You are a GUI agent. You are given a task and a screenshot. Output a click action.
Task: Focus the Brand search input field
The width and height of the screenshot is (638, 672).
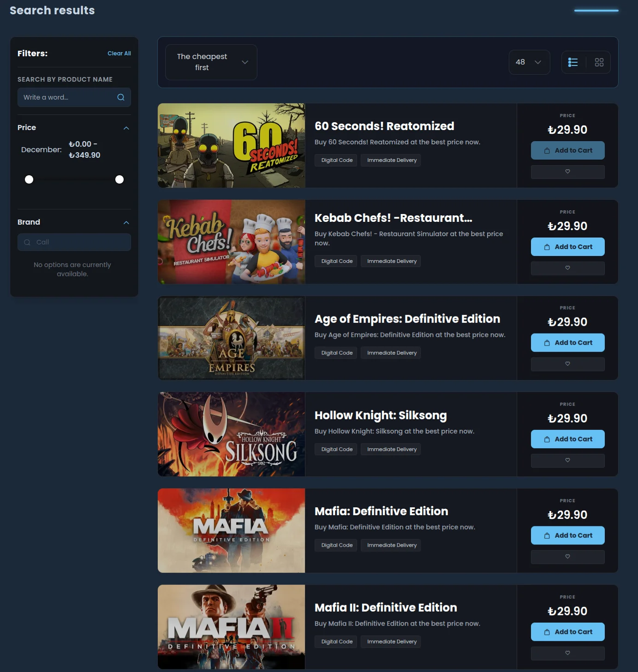(x=78, y=242)
